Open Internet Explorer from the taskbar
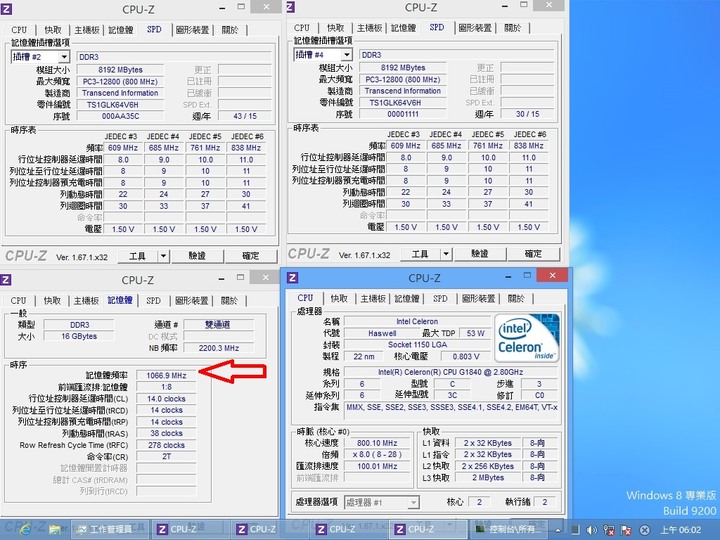This screenshot has width=720, height=540. [x=25, y=529]
